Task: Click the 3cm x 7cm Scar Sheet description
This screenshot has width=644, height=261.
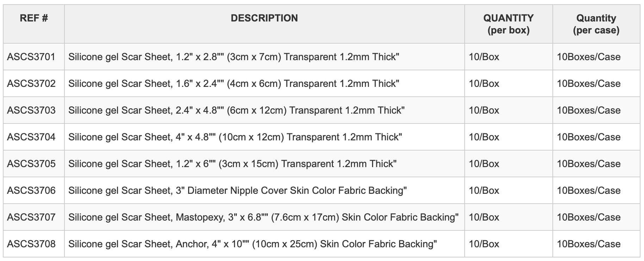Action: [x=234, y=57]
